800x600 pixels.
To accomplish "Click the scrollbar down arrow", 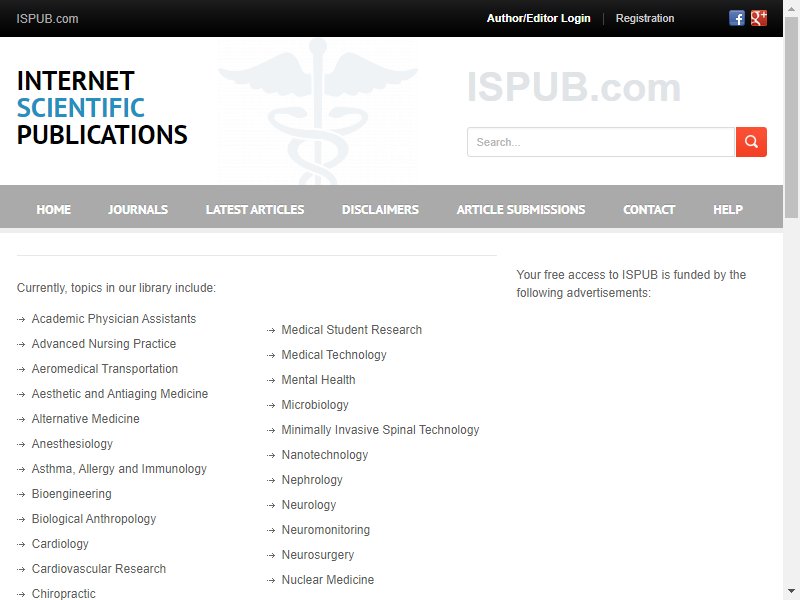I will (791, 592).
